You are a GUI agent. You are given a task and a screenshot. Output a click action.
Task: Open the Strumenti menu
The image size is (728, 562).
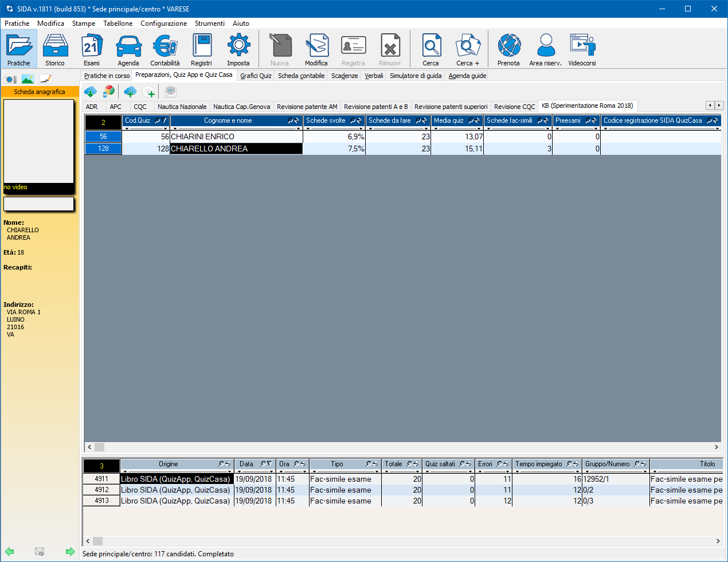[x=209, y=24]
